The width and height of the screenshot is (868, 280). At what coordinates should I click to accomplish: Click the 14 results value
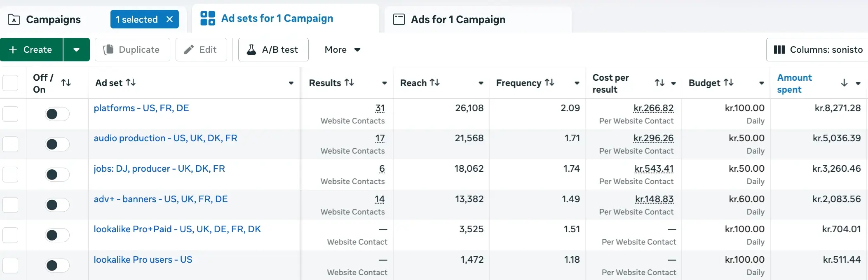click(380, 199)
